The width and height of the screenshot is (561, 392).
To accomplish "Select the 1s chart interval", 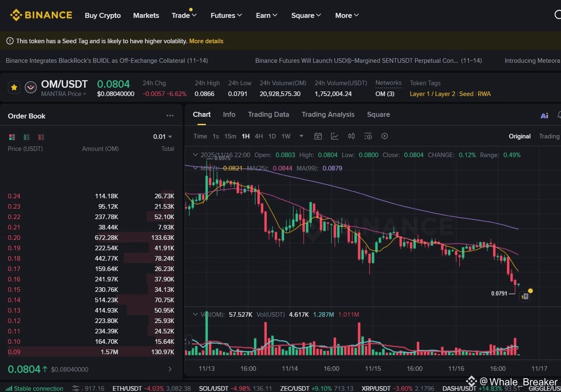I will 215,136.
